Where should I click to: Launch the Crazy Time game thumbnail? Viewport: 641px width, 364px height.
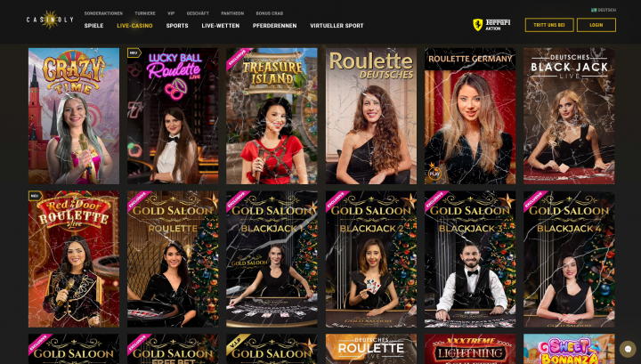74,116
